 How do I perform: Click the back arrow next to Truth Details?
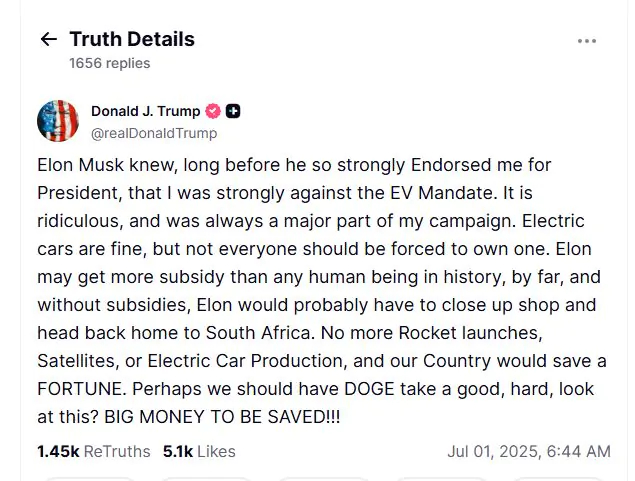[x=48, y=40]
